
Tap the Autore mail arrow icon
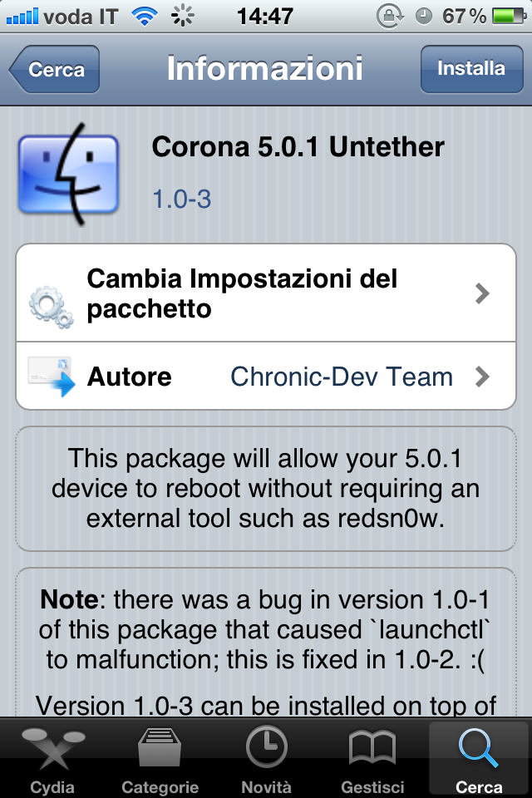pos(52,377)
